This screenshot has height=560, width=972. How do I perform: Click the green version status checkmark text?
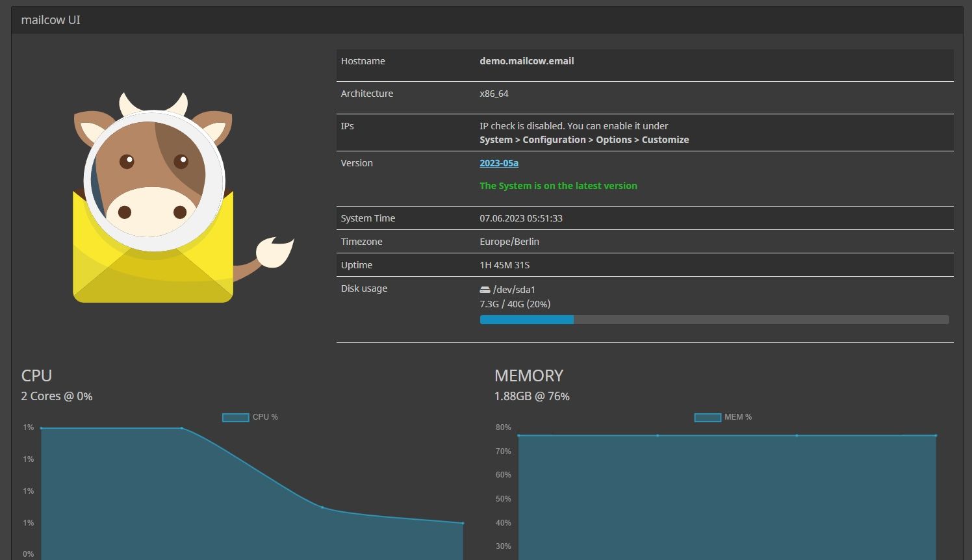tap(558, 186)
